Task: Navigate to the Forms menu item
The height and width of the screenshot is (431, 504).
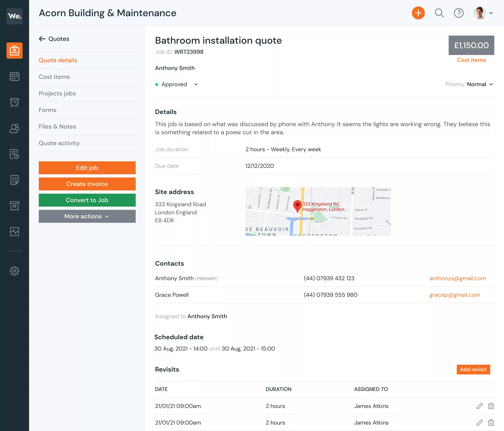Action: [x=47, y=110]
